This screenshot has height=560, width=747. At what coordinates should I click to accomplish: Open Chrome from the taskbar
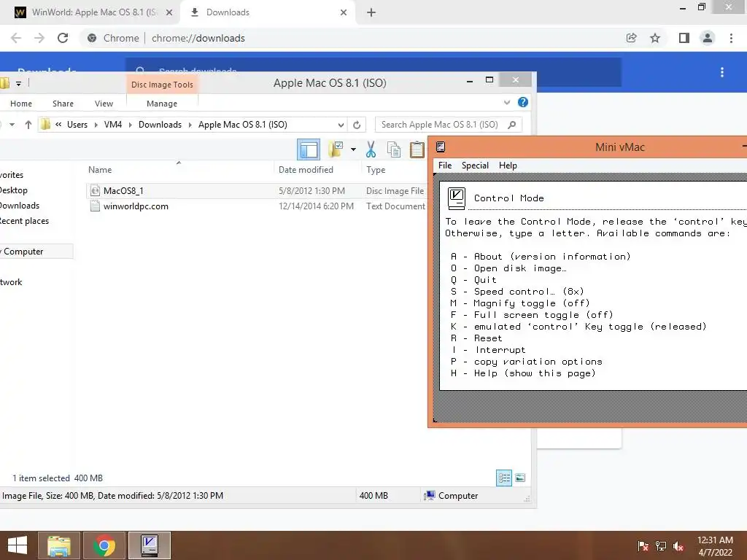[x=104, y=545]
